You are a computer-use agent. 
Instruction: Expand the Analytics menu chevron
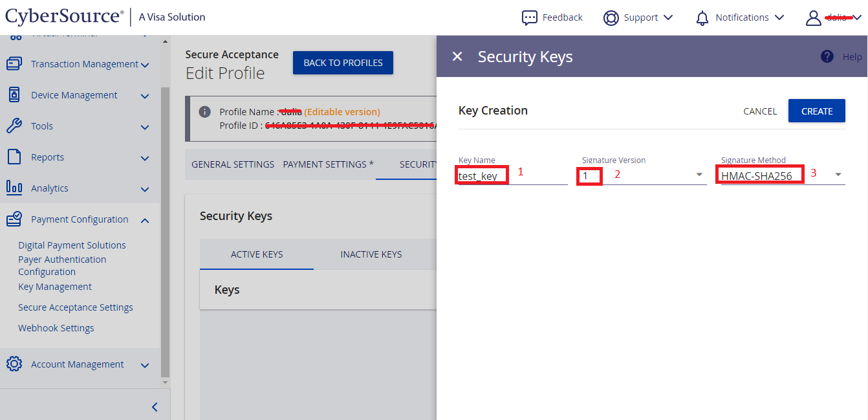pyautogui.click(x=145, y=189)
